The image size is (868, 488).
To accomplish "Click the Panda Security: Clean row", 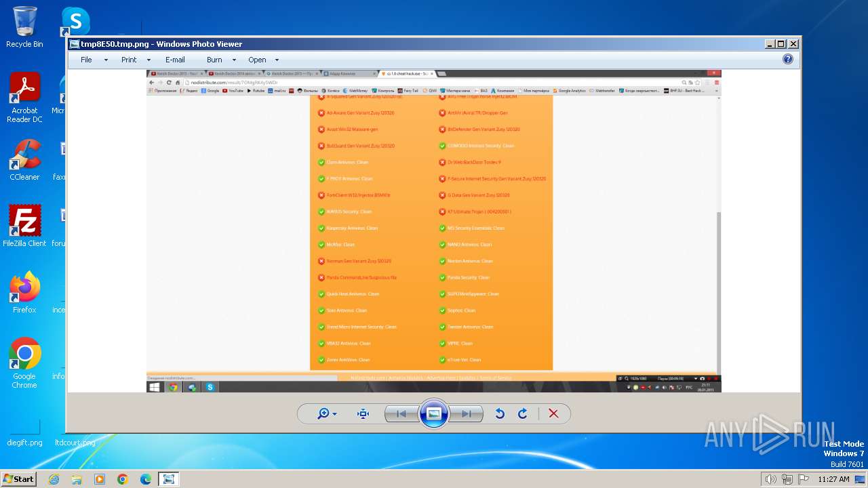I will tap(464, 278).
